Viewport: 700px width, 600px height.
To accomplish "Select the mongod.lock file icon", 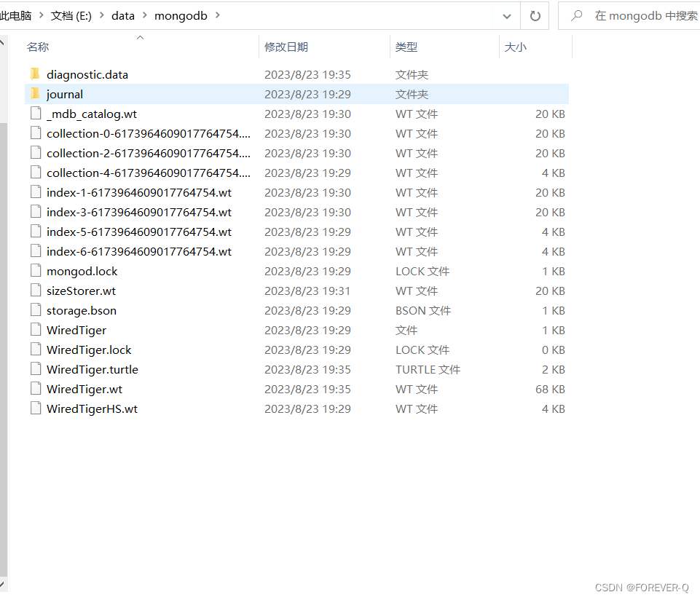I will 36,270.
